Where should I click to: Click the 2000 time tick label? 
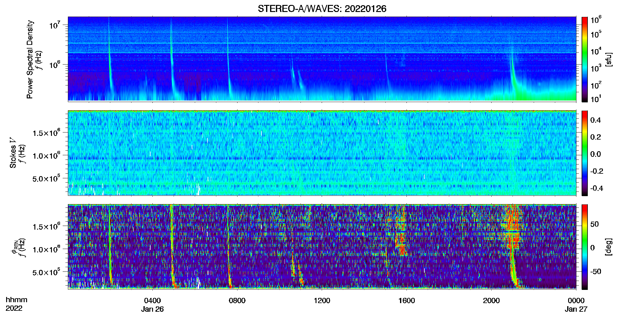click(491, 301)
